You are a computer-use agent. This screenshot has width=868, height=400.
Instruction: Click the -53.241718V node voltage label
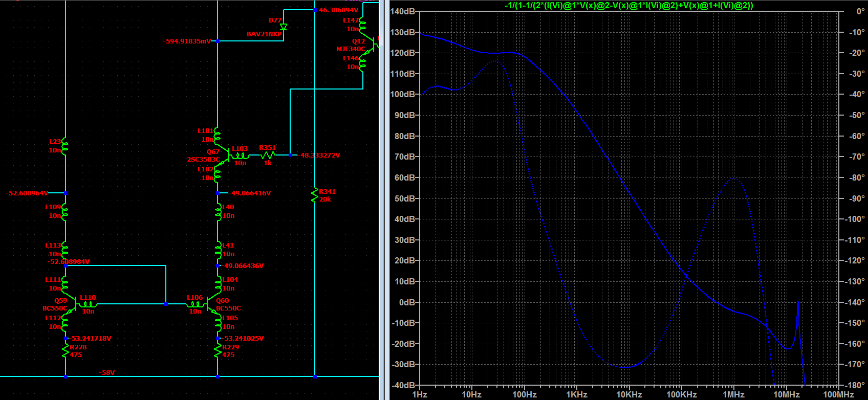coord(90,338)
